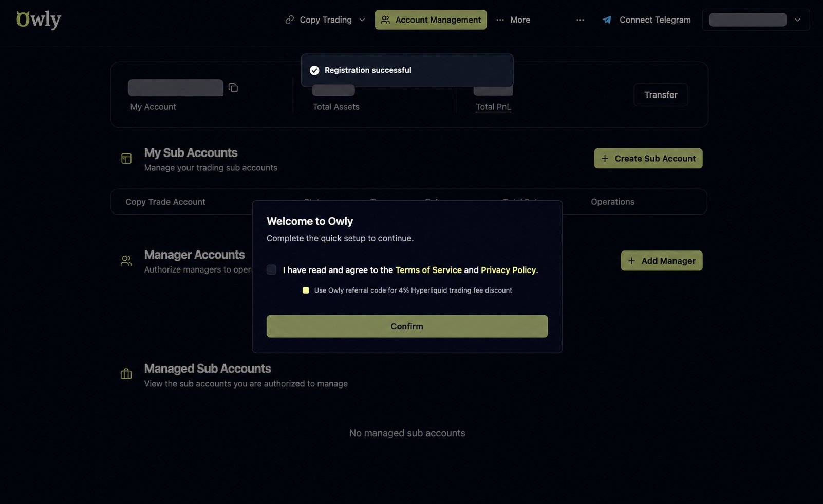Click the Manager Accounts people icon
The image size is (823, 504).
(126, 261)
